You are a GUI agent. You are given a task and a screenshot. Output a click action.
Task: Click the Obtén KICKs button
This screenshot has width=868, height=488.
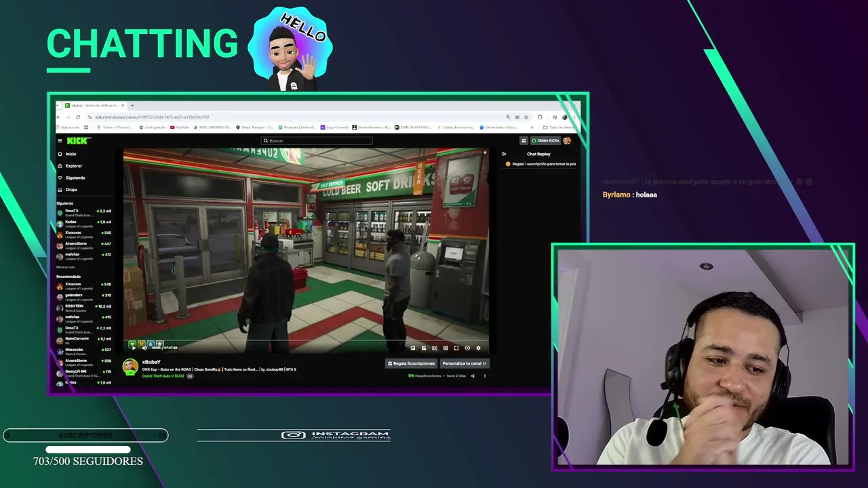click(x=545, y=141)
